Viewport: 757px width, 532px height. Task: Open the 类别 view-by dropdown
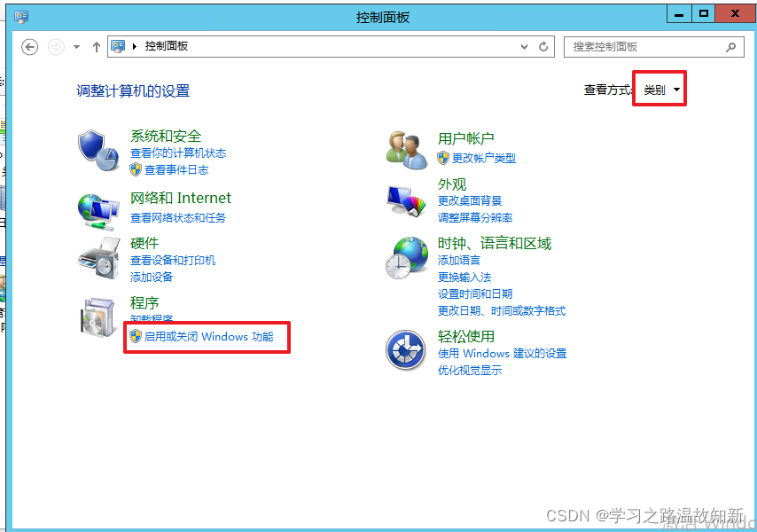(x=661, y=90)
